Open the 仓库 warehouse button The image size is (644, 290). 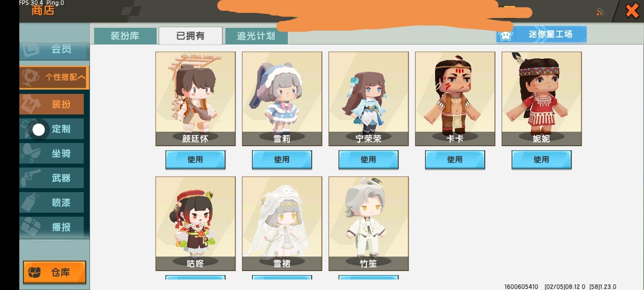pyautogui.click(x=54, y=272)
